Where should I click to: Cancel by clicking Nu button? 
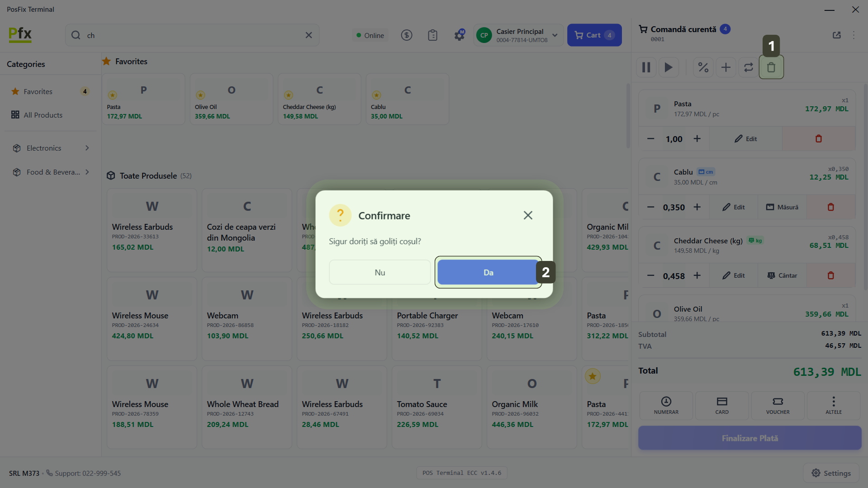pos(379,272)
